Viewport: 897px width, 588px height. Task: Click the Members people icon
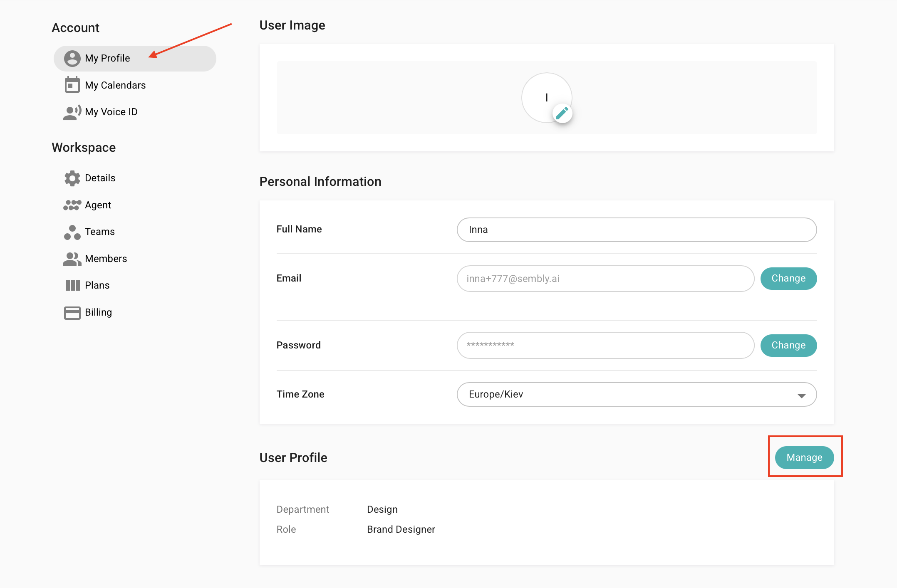(72, 258)
